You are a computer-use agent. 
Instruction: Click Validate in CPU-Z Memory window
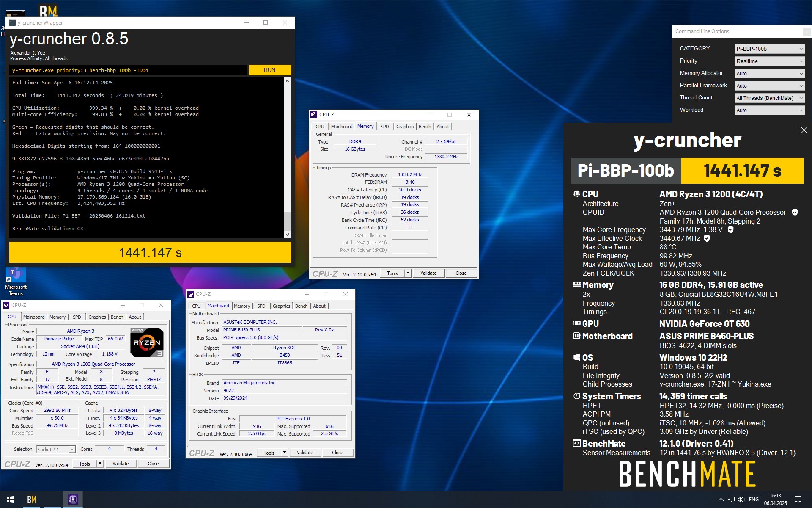point(428,273)
